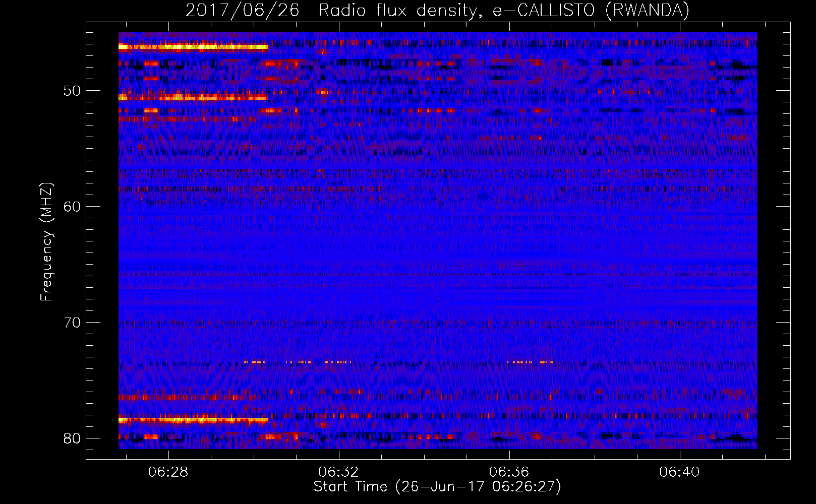Click the '06:28' time tick label

pyautogui.click(x=168, y=472)
